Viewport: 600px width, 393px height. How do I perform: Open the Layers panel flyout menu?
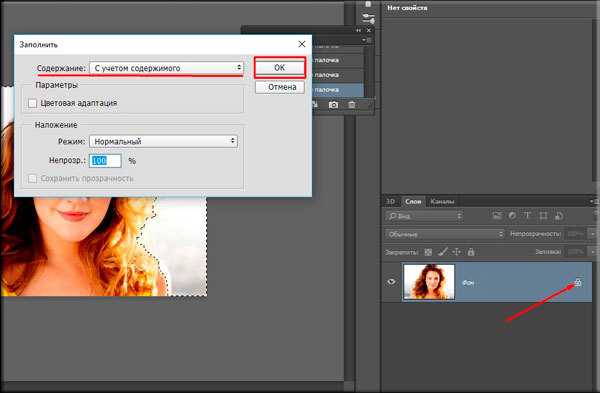594,201
